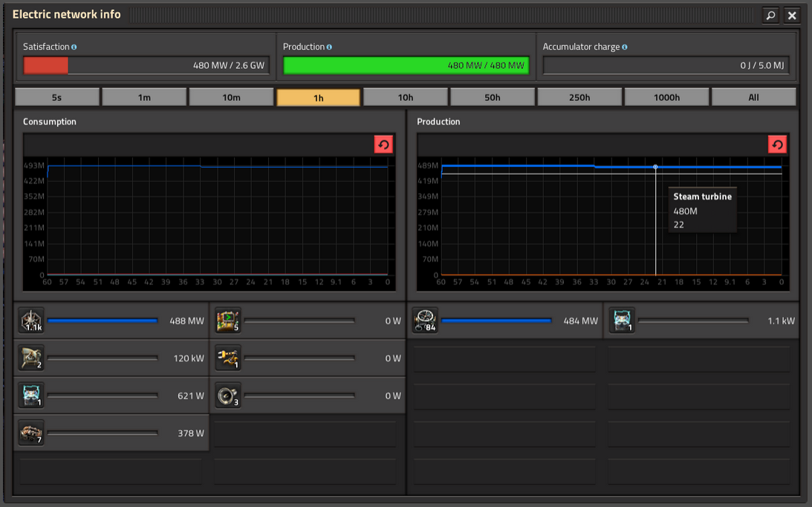
Task: Click the 1.1 kW production value
Action: coord(781,321)
